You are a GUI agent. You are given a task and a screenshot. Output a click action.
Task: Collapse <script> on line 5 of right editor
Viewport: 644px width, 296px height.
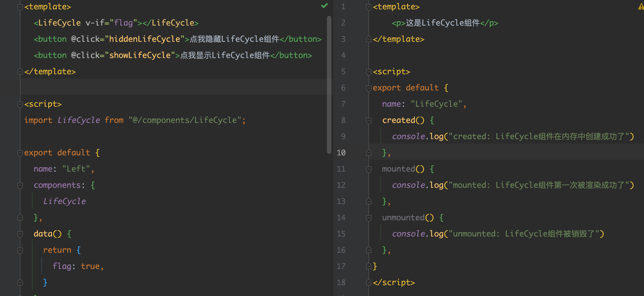[x=369, y=72]
